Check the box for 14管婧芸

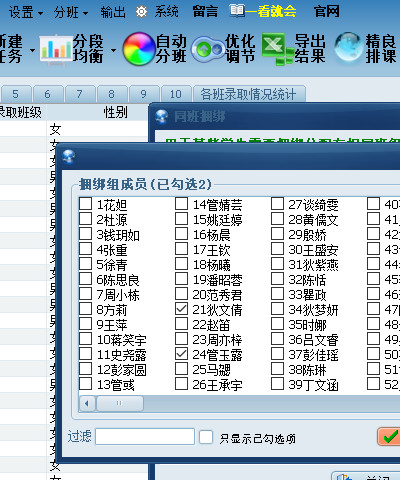[x=181, y=204]
